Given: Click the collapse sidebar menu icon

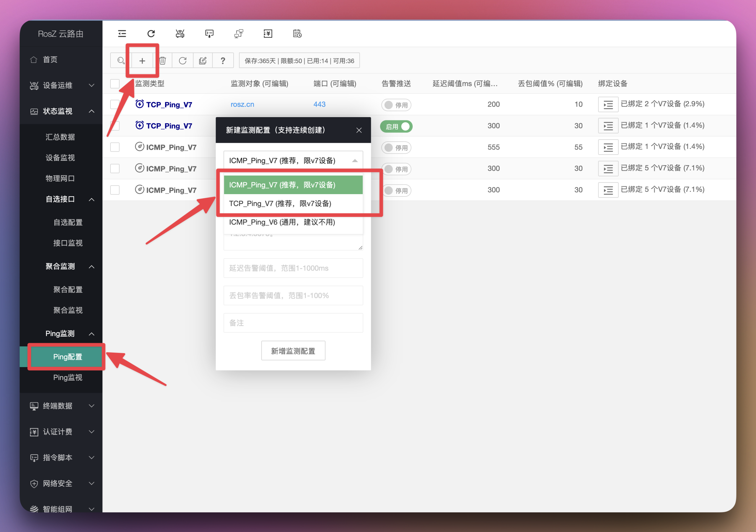Looking at the screenshot, I should click(x=122, y=34).
